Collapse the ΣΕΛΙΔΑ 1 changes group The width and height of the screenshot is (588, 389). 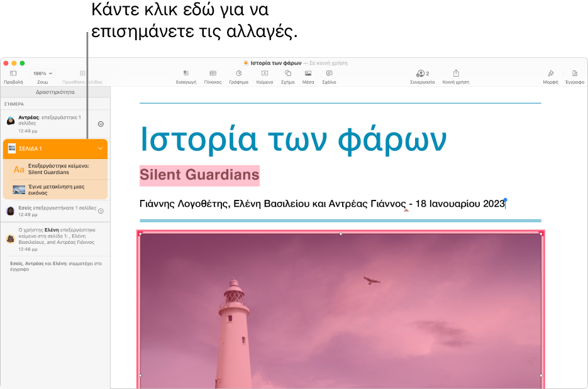[100, 149]
